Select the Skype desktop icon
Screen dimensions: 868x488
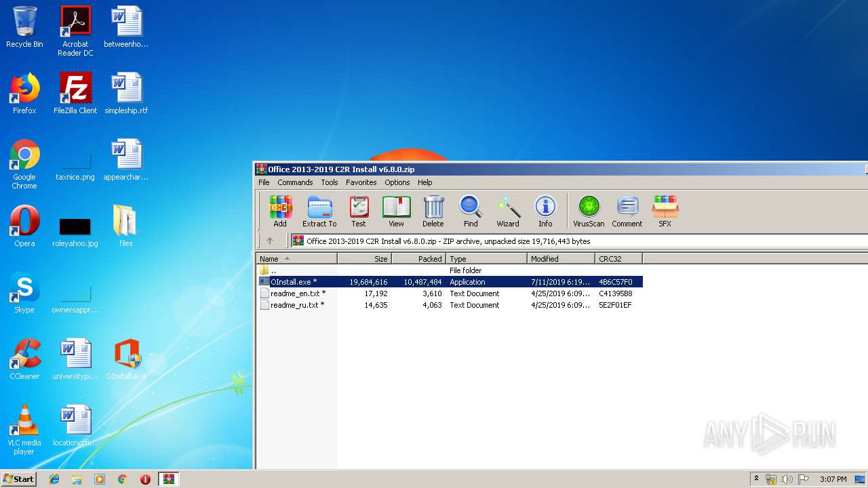pos(24,293)
